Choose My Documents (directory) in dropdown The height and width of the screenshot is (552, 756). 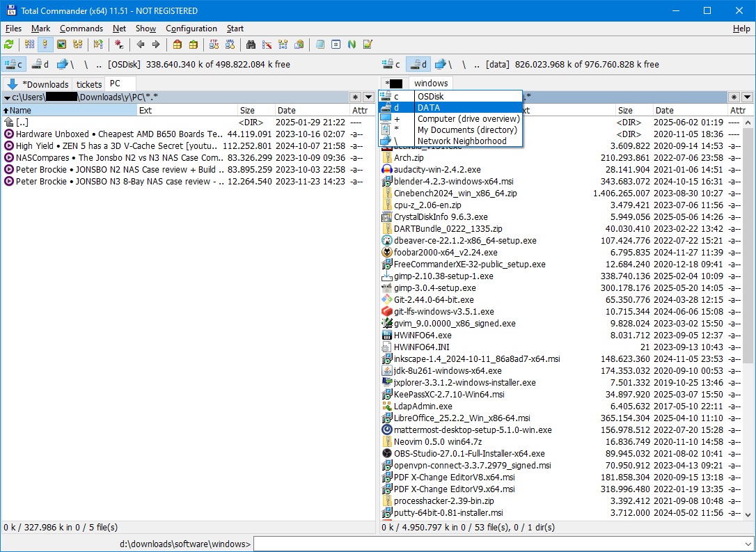[x=450, y=129]
